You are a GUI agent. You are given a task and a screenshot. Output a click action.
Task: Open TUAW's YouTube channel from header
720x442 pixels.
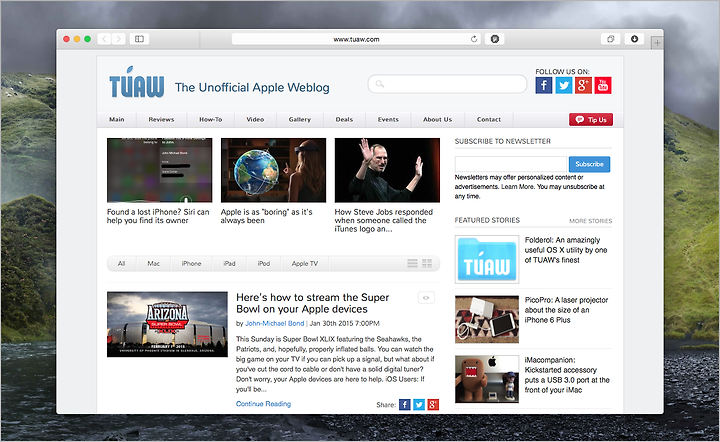tap(603, 85)
